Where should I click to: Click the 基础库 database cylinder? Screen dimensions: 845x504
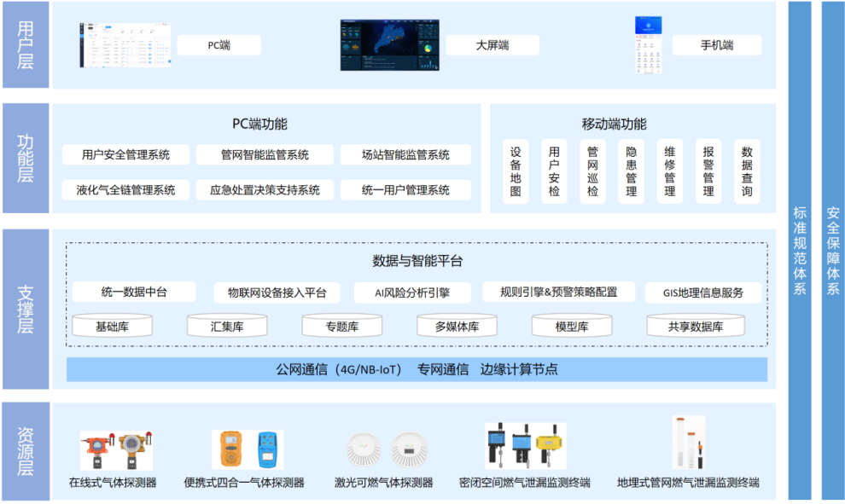pyautogui.click(x=112, y=326)
